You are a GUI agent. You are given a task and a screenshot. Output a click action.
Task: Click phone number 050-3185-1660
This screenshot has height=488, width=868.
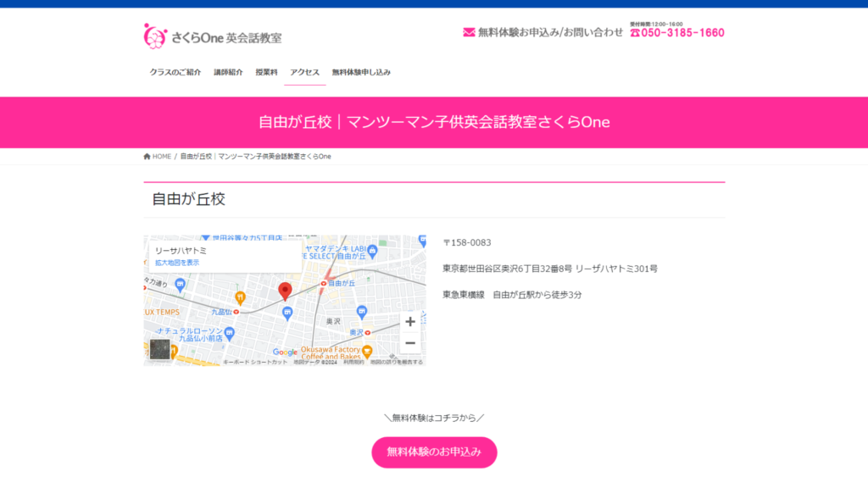(x=682, y=33)
